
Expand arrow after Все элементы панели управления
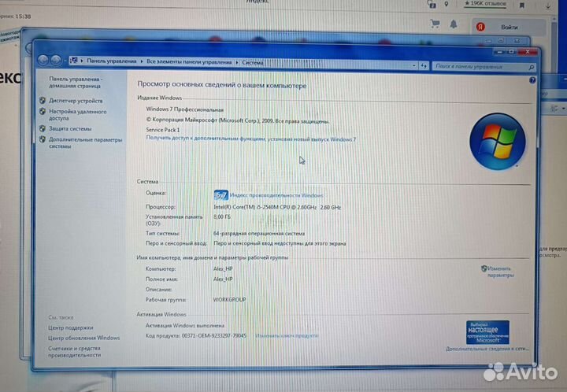click(237, 62)
